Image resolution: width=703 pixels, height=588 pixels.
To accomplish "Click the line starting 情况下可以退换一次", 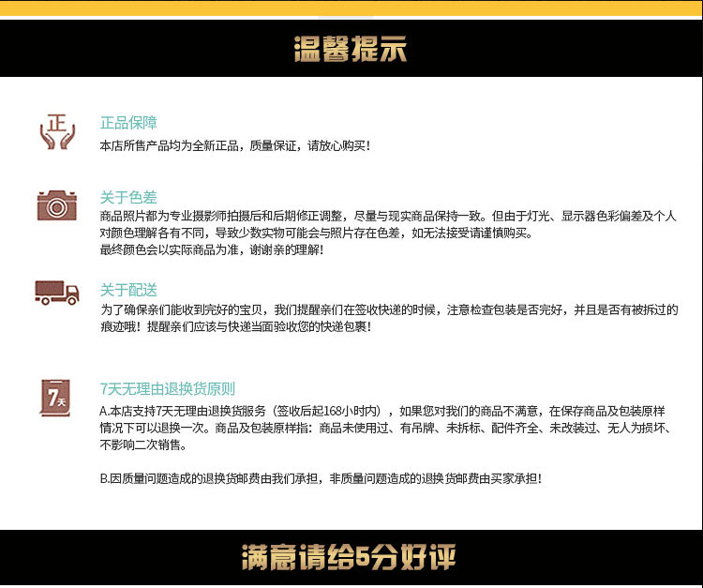I will click(386, 429).
